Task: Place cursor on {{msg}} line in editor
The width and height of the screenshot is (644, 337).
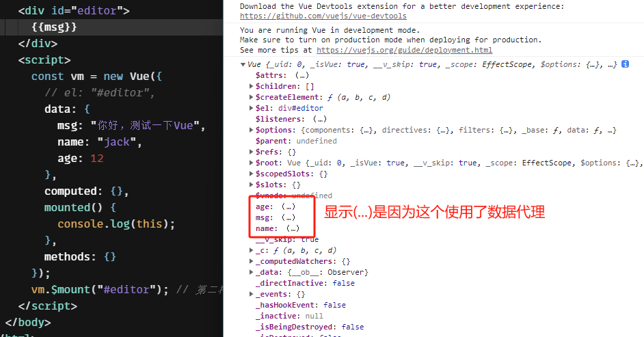Action: 54,27
